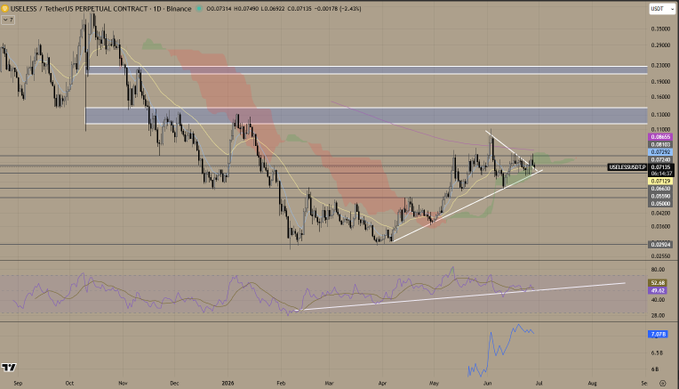Viewport: 679px width, 389px height.
Task: Click the 0.02924 horizontal line price label
Action: click(x=660, y=244)
